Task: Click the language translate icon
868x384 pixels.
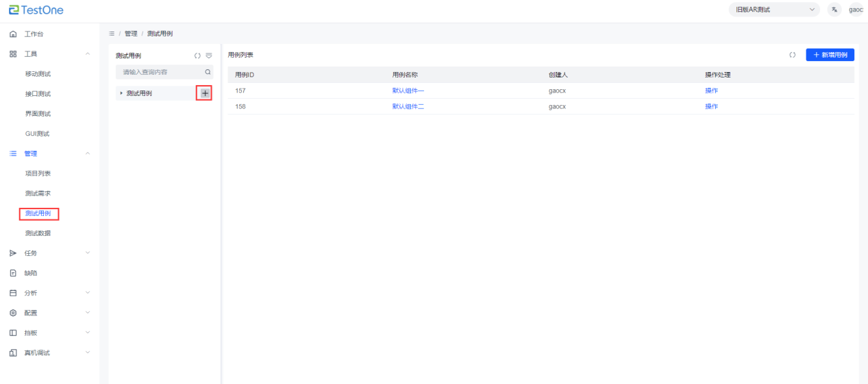Action: click(x=834, y=10)
